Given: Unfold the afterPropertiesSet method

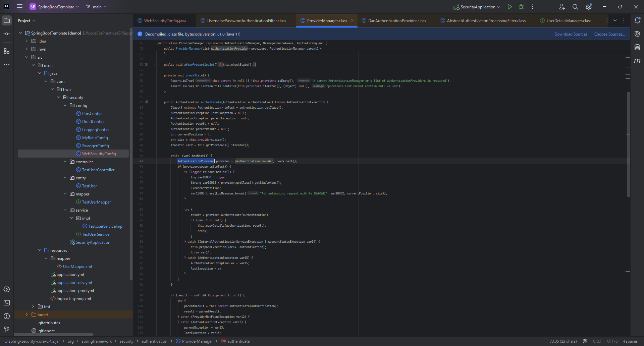Looking at the screenshot, I should tap(154, 64).
